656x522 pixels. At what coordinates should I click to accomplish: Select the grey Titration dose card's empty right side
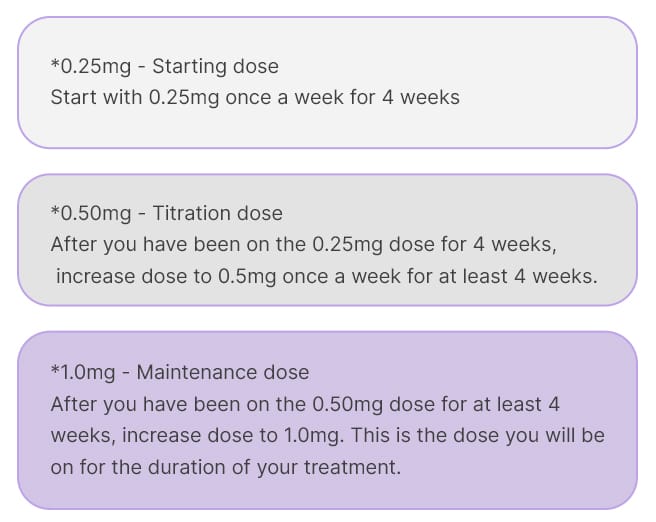coord(560,213)
